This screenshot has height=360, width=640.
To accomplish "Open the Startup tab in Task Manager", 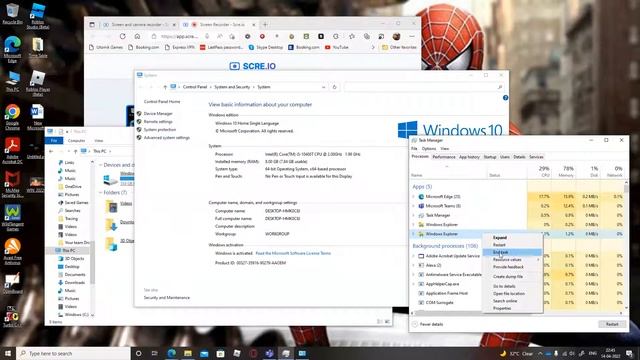I will 490,157.
